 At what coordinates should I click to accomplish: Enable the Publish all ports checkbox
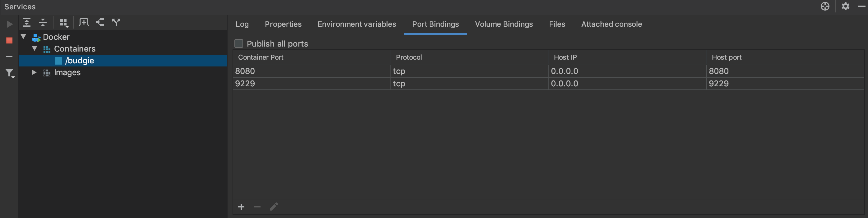(x=239, y=43)
